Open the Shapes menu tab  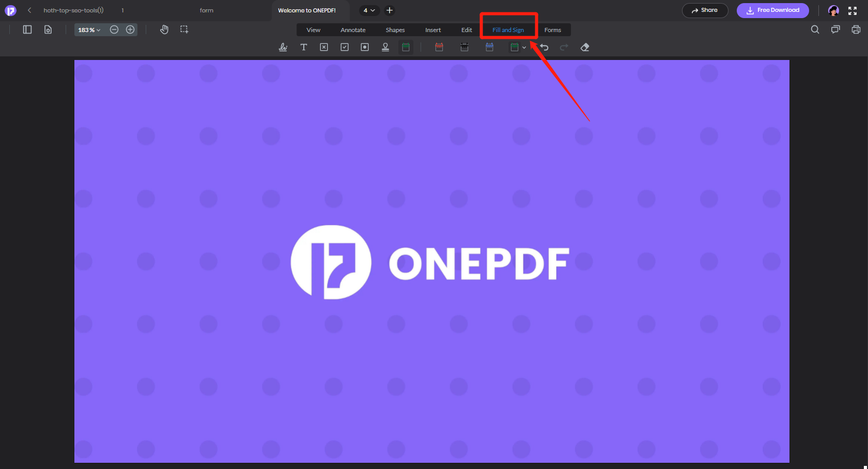pos(395,30)
